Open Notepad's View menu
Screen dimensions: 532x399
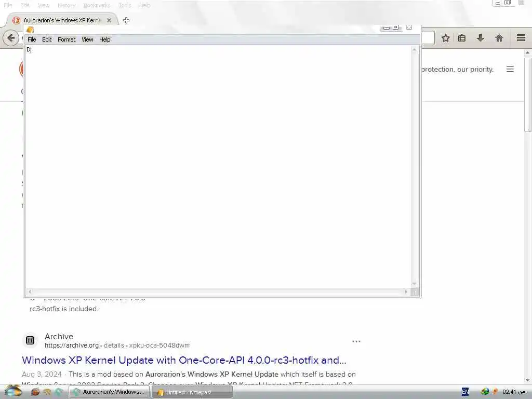87,39
